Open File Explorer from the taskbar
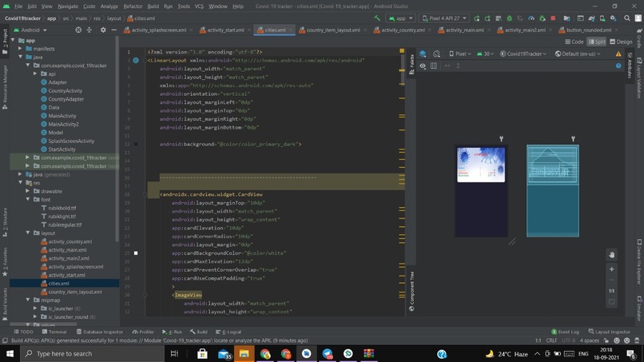Image resolution: width=644 pixels, height=362 pixels. point(244,353)
